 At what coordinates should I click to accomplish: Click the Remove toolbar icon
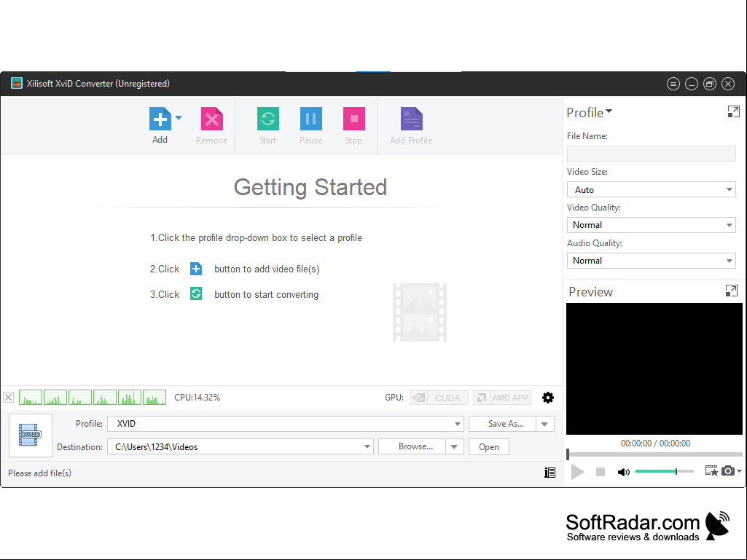(x=212, y=119)
